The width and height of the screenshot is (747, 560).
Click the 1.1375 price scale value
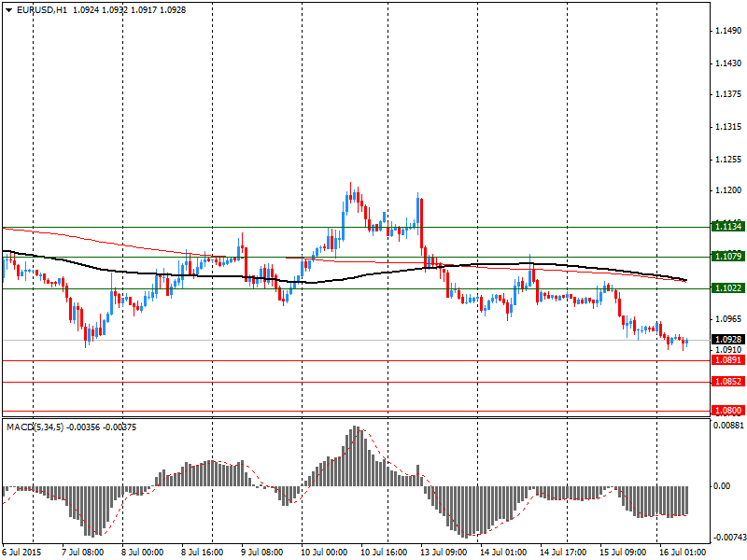click(x=728, y=94)
